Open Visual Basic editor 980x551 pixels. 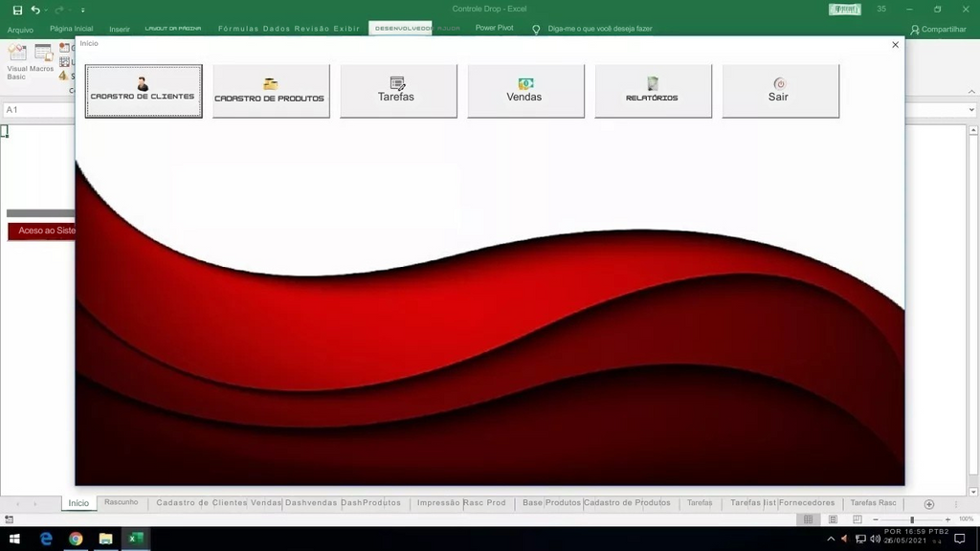(16, 59)
